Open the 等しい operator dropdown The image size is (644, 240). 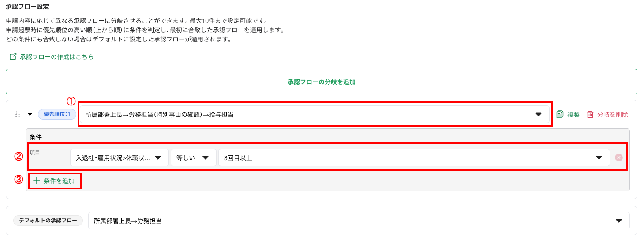194,157
